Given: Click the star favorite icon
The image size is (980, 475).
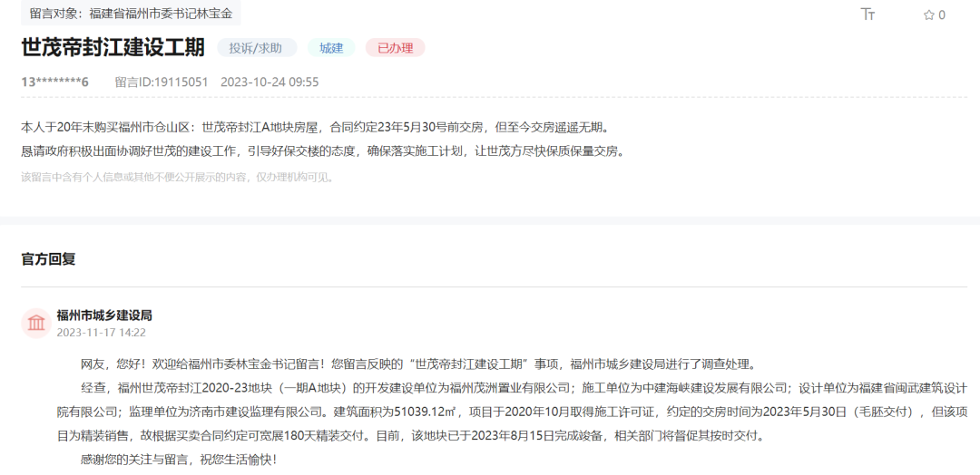Looking at the screenshot, I should coord(929,15).
